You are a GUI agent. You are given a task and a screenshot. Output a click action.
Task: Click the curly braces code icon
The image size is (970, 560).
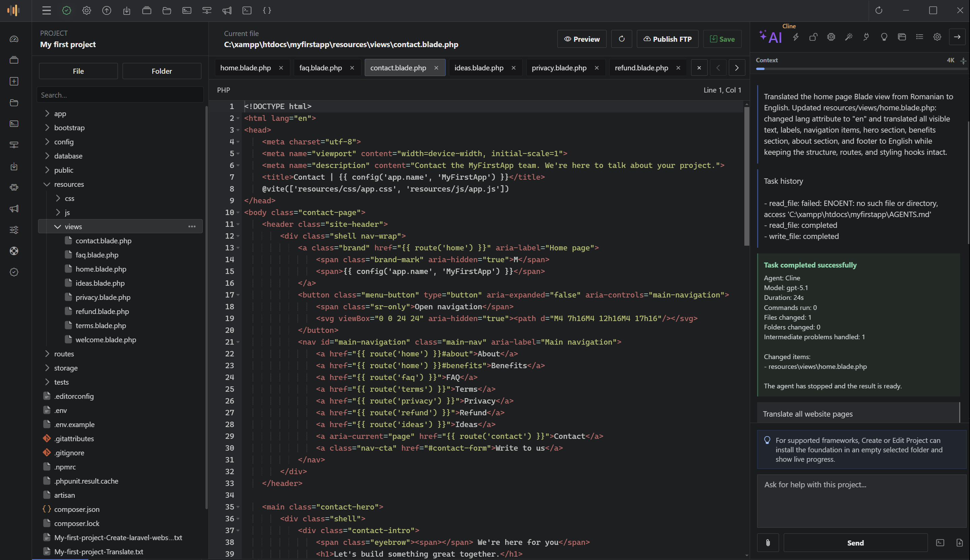[267, 10]
